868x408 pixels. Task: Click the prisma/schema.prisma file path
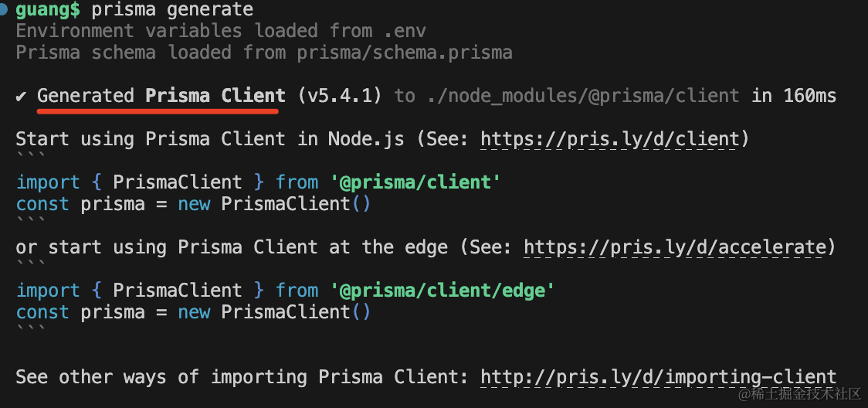[x=404, y=53]
